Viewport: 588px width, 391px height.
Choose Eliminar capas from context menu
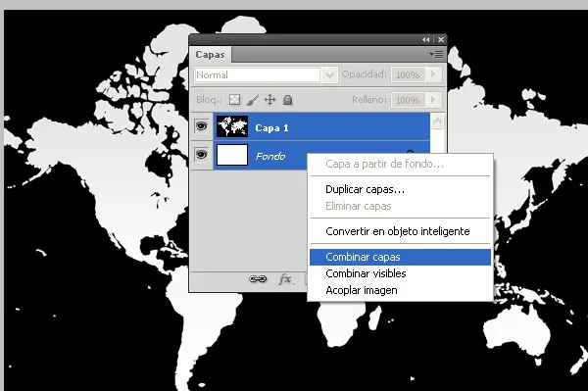pyautogui.click(x=400, y=206)
